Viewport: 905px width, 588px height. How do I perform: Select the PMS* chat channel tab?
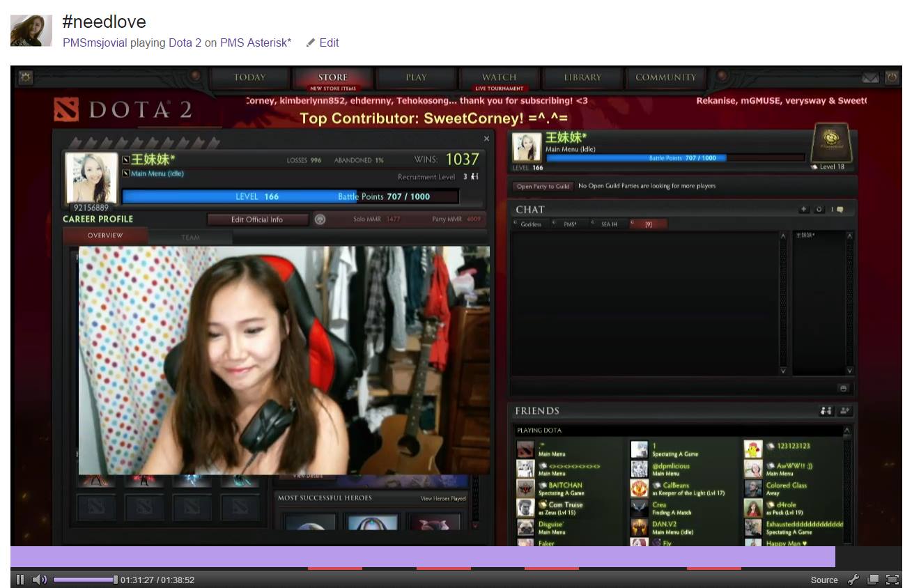[570, 224]
